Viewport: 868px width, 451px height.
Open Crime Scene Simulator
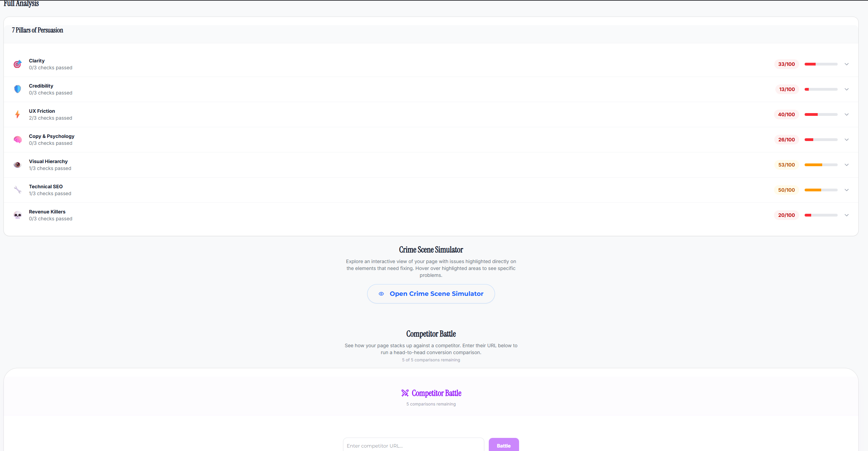pyautogui.click(x=431, y=293)
